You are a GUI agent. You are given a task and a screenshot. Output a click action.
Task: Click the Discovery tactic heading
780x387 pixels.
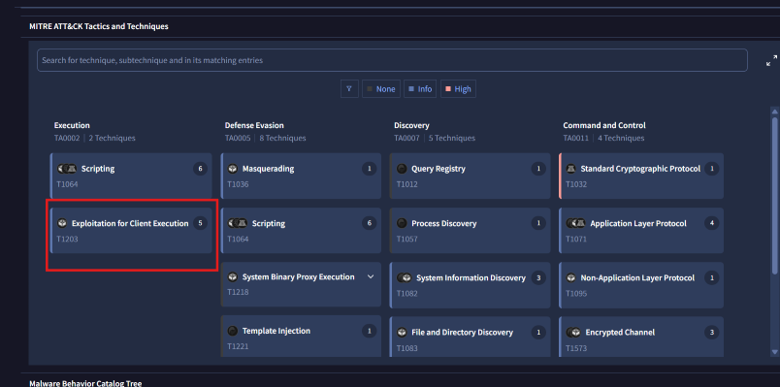tap(412, 125)
